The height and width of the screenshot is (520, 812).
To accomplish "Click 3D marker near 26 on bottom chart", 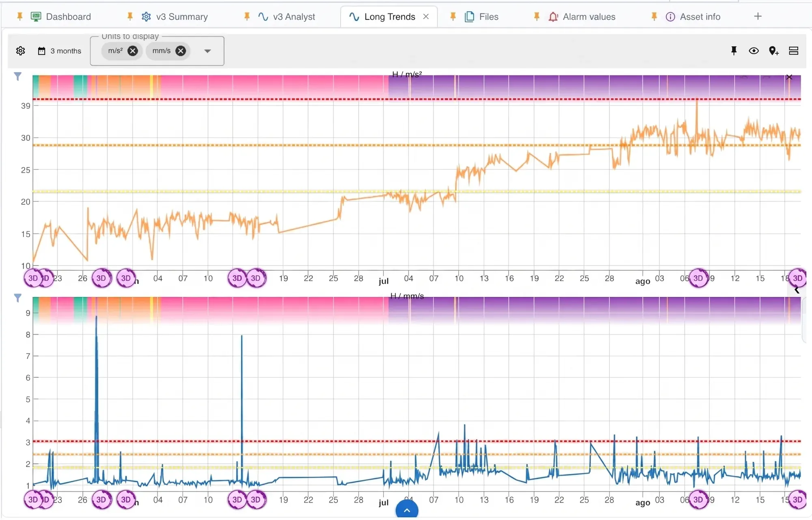I will tap(101, 500).
